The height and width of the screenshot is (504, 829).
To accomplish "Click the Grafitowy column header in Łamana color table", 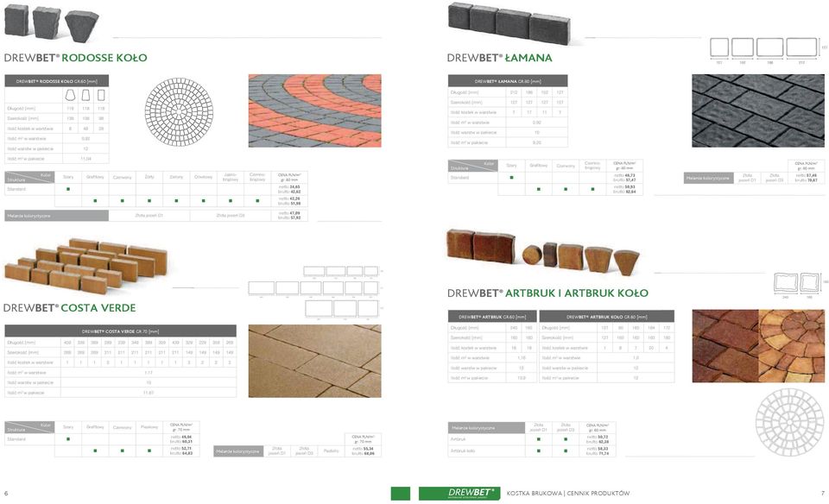I will [539, 166].
